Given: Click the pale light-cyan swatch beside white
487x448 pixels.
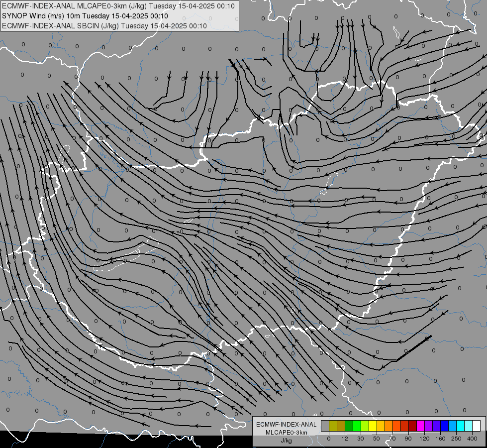Looking at the screenshot, I should coord(469,426).
